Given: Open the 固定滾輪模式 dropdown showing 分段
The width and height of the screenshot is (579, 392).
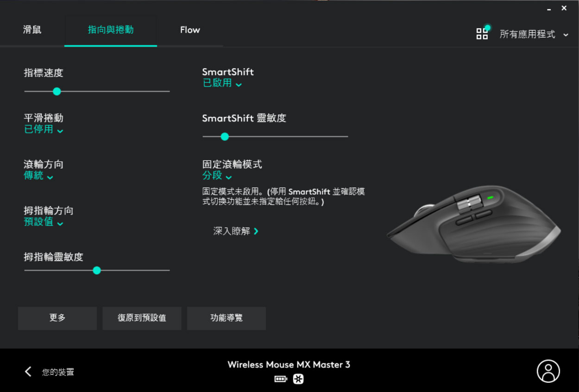Looking at the screenshot, I should click(217, 176).
